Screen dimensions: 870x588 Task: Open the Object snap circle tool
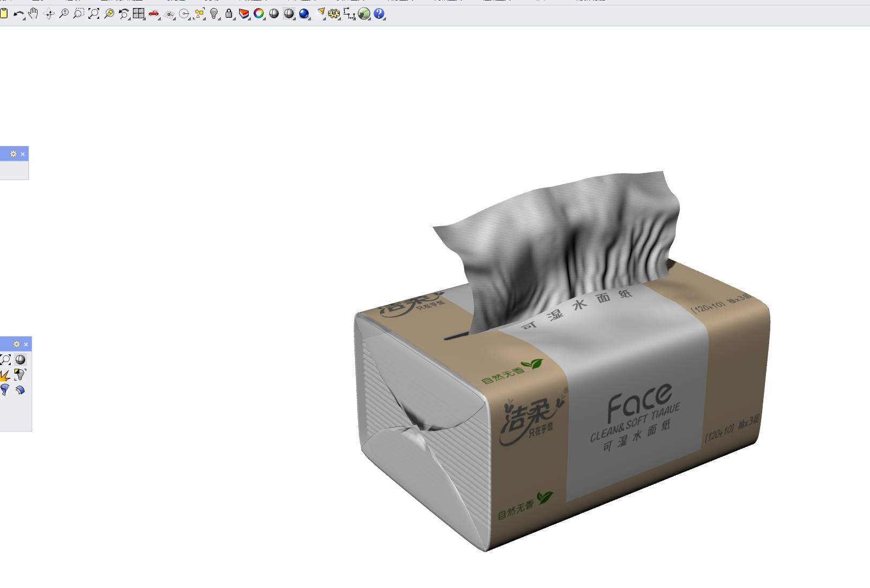click(x=184, y=13)
